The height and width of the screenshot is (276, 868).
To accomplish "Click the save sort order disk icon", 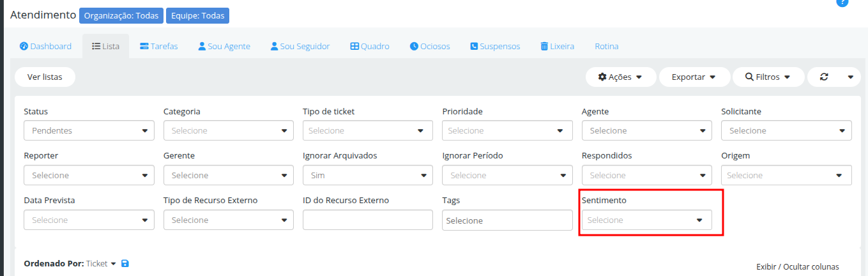I will point(125,263).
